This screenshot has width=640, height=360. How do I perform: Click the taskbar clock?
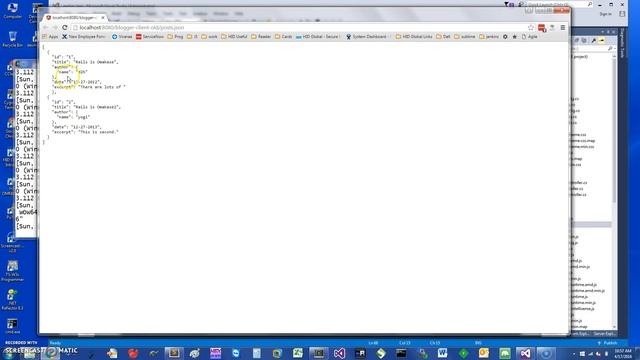(624, 353)
